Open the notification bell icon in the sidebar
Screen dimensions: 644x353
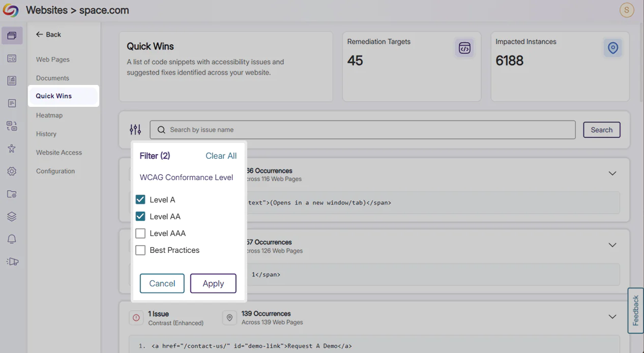(x=12, y=239)
